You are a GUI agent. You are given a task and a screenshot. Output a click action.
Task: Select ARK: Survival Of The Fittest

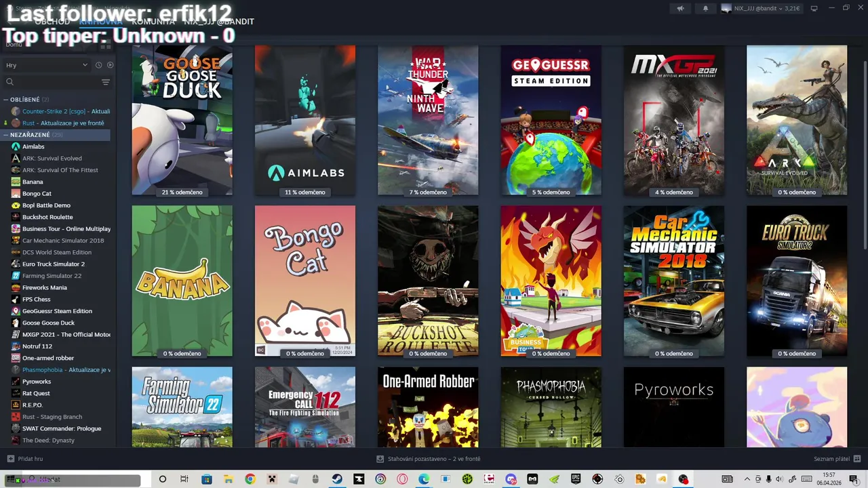coord(60,170)
